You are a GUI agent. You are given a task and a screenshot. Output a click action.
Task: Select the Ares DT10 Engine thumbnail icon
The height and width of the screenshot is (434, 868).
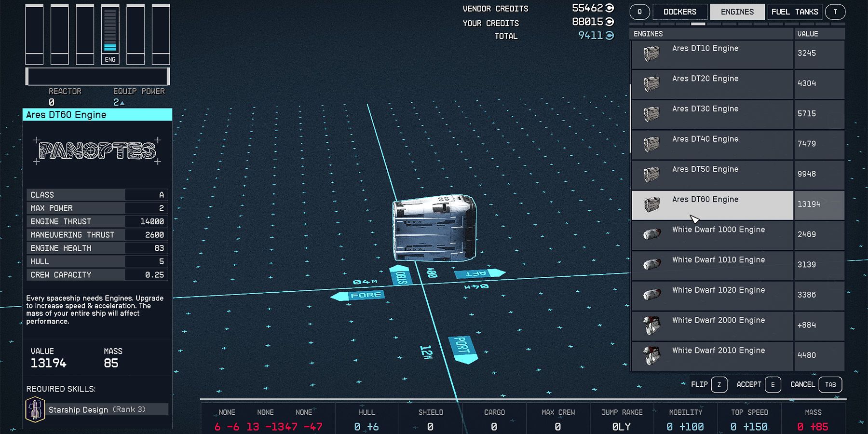coord(651,54)
